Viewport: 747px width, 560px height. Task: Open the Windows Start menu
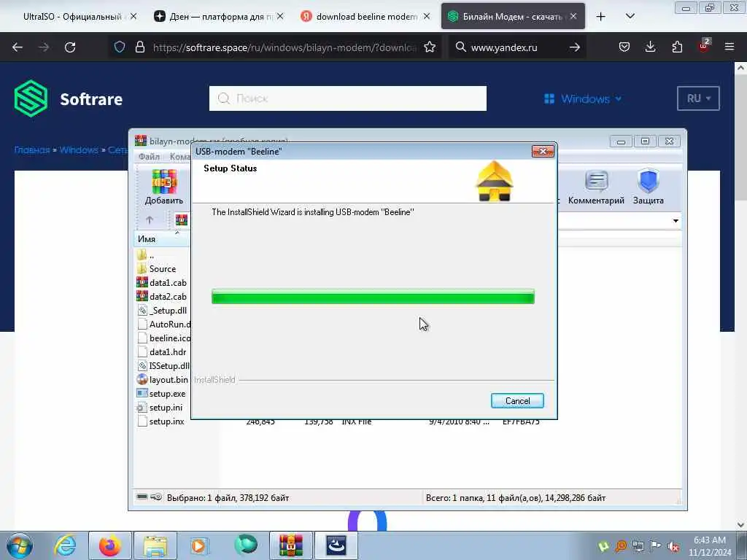click(20, 545)
